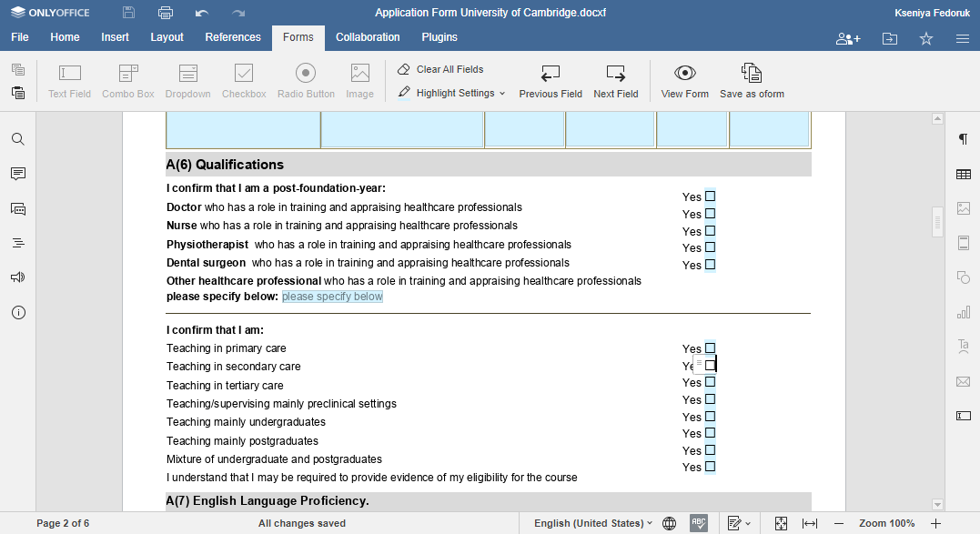Open Mail Merge settings in right sidebar
This screenshot has height=534, width=980.
[x=963, y=381]
